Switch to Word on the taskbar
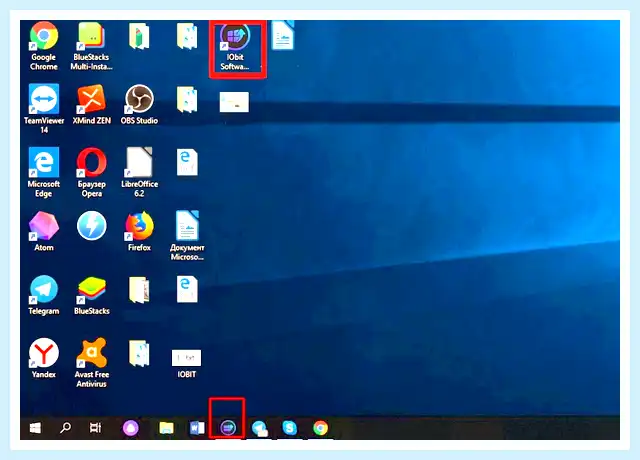The image size is (640, 460). 197,428
